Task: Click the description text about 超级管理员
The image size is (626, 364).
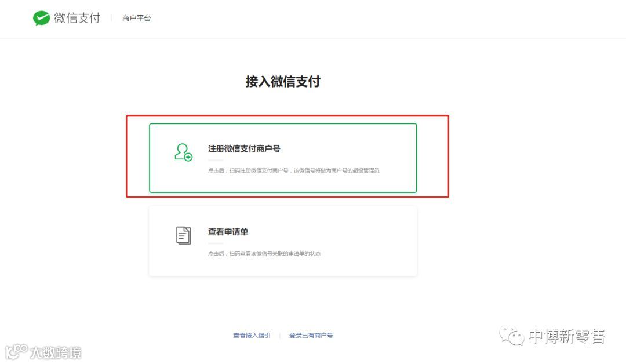Action: [x=293, y=170]
